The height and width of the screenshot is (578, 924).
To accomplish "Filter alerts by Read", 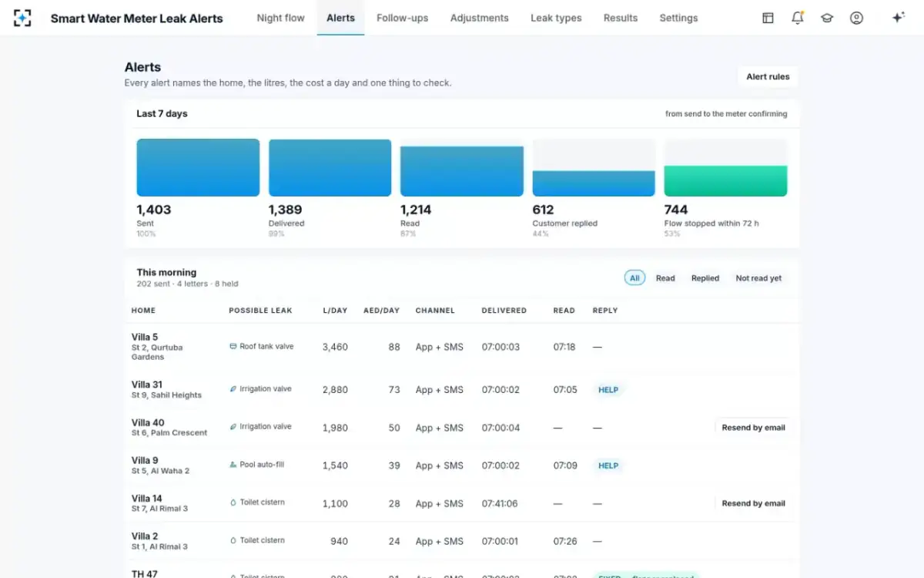I will click(x=665, y=278).
